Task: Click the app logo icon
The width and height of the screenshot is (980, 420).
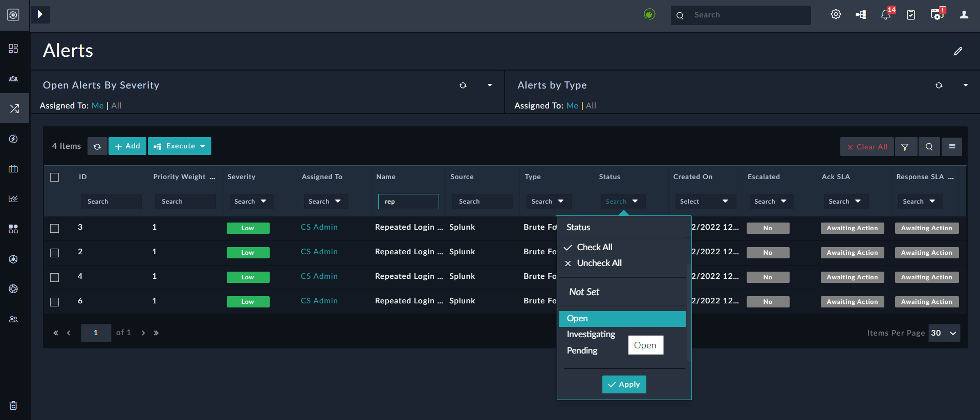Action: coord(13,15)
